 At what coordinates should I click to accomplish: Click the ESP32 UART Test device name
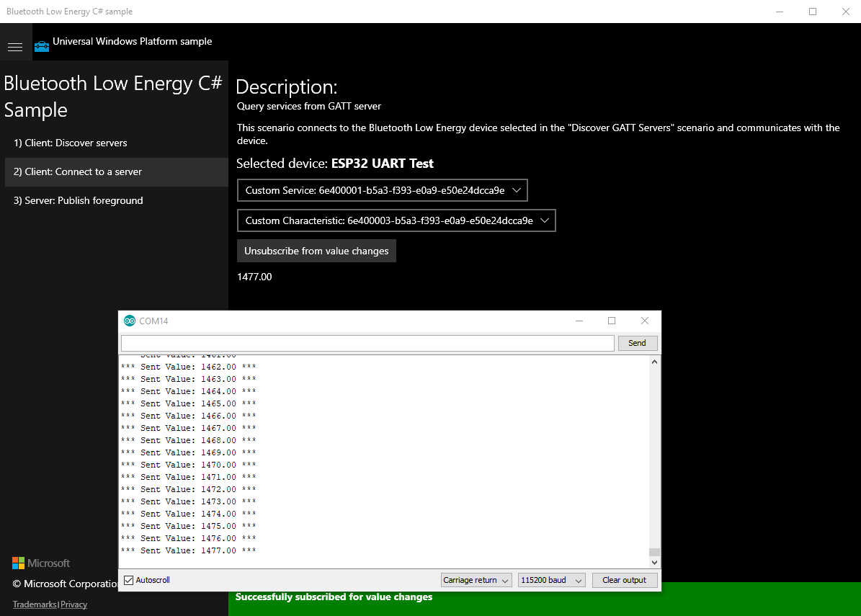tap(382, 164)
